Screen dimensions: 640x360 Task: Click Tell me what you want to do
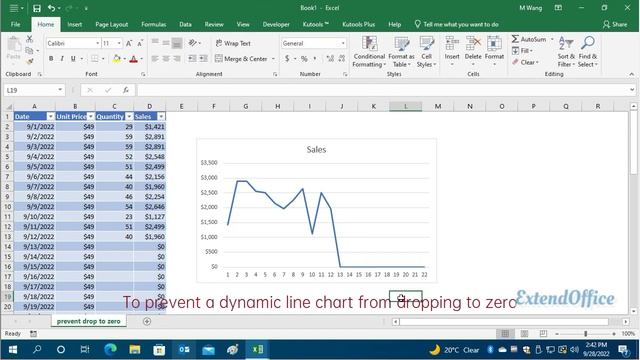click(x=456, y=24)
